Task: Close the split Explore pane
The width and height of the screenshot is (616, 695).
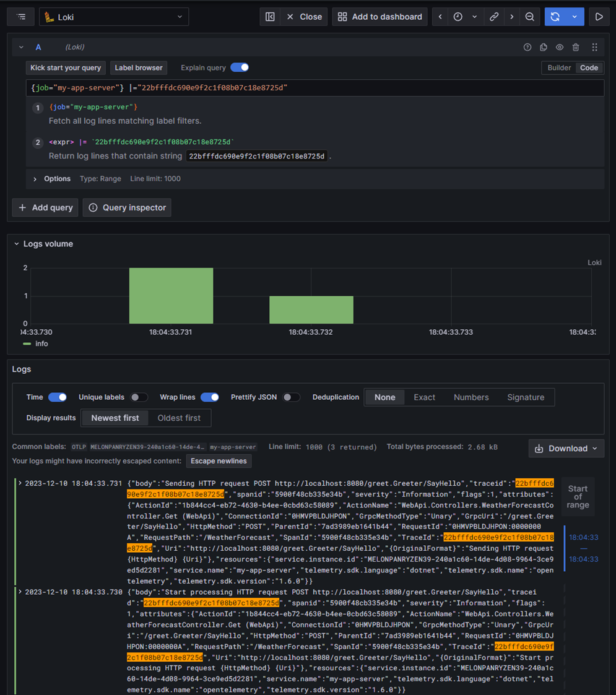Action: 304,17
